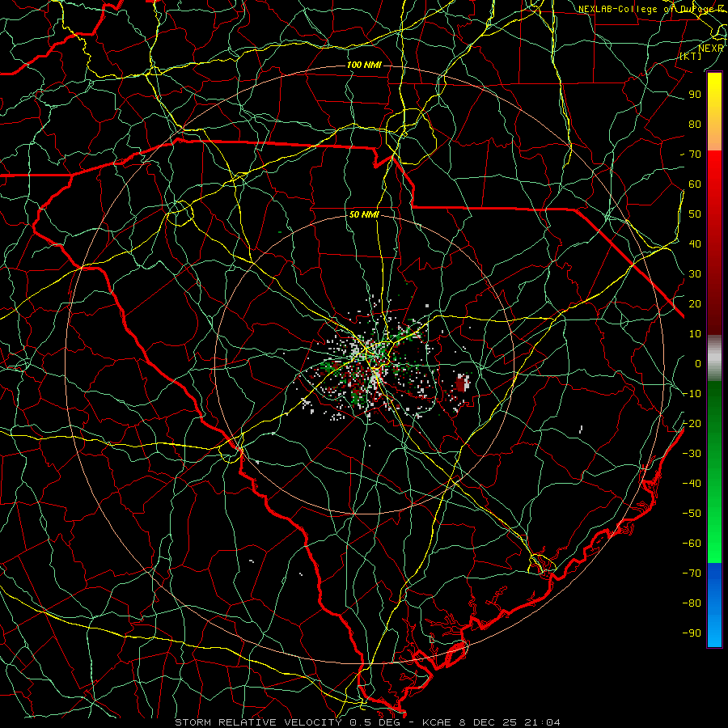Image resolution: width=728 pixels, height=728 pixels.
Task: Click the -30 value on velocity scale
Action: tap(692, 454)
